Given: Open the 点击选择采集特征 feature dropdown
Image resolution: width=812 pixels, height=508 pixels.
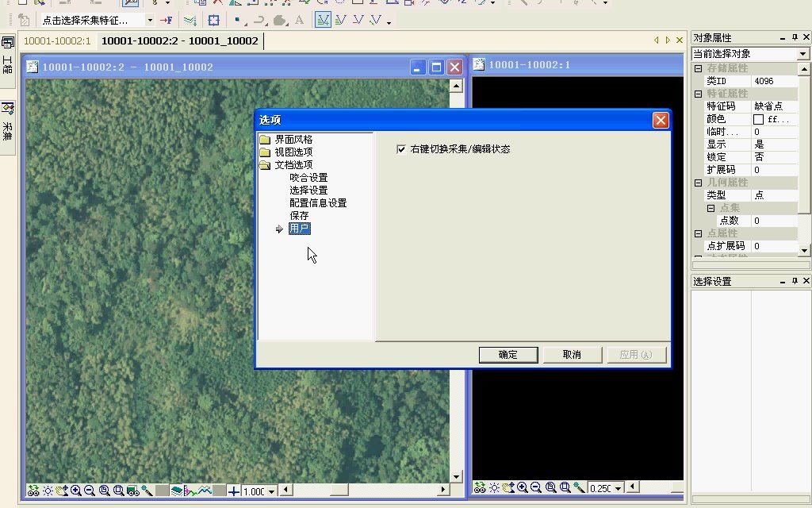Looking at the screenshot, I should pyautogui.click(x=150, y=20).
